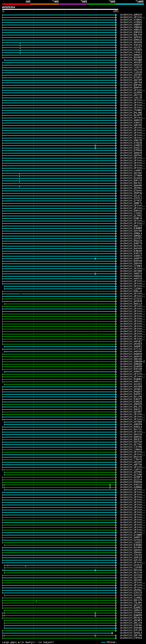Select hit label UniRef100_Q6K7R4
The image size is (146, 644).
(131, 82)
